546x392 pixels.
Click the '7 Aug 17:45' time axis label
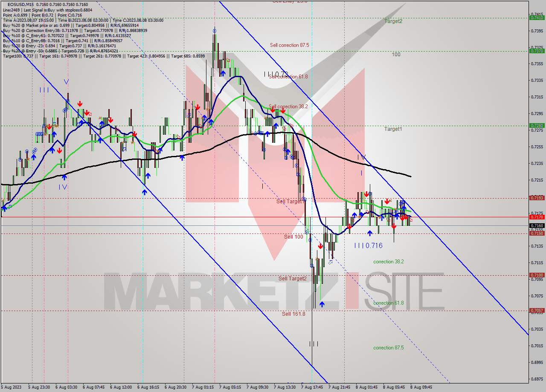(x=312, y=387)
